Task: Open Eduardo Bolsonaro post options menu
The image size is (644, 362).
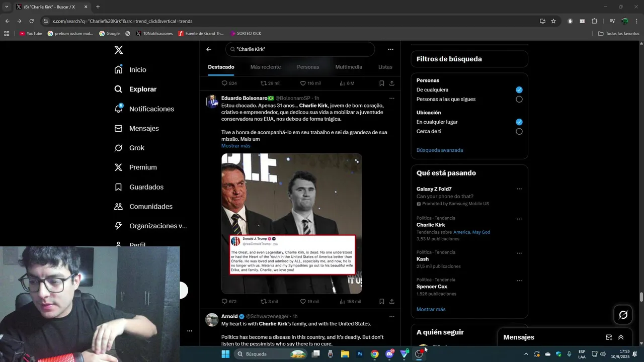Action: click(x=392, y=98)
